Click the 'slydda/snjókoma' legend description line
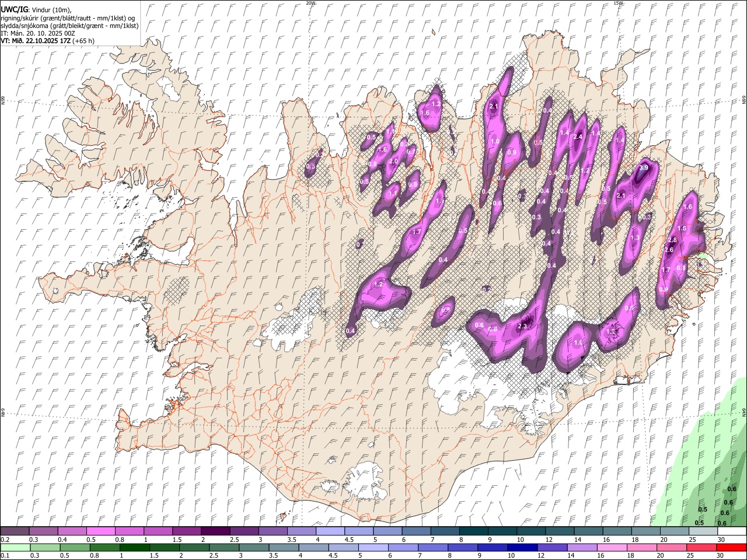Viewport: 747px width, 560px height. (70, 26)
